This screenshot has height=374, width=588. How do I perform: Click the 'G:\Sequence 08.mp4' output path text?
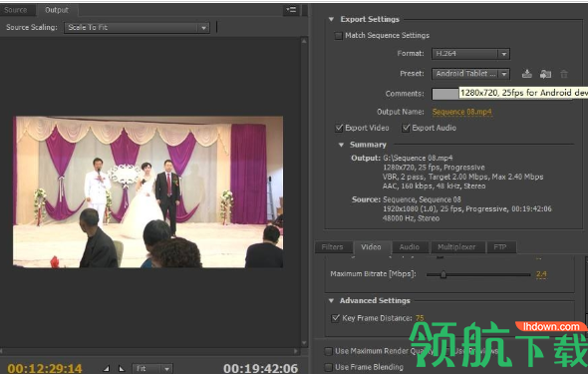pos(418,158)
